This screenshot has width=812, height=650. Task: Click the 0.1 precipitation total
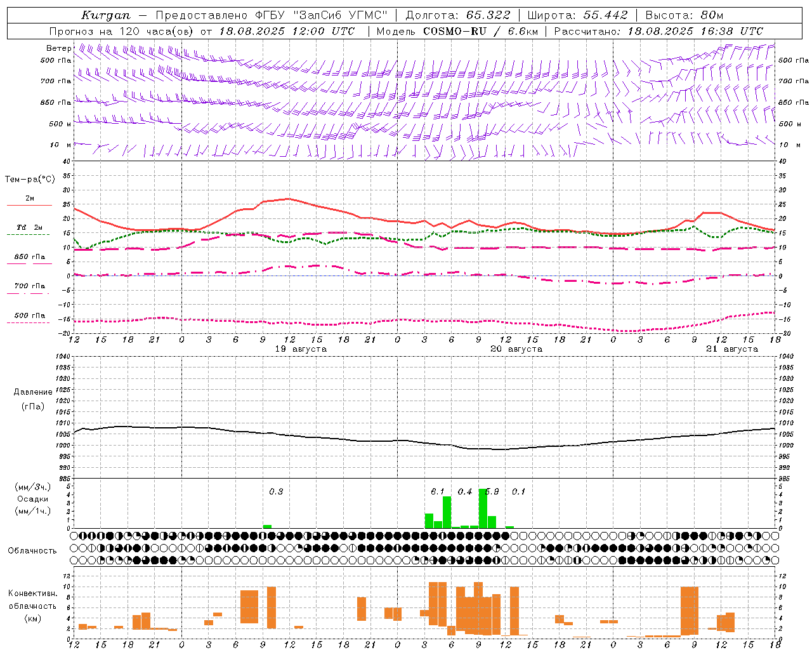point(519,492)
